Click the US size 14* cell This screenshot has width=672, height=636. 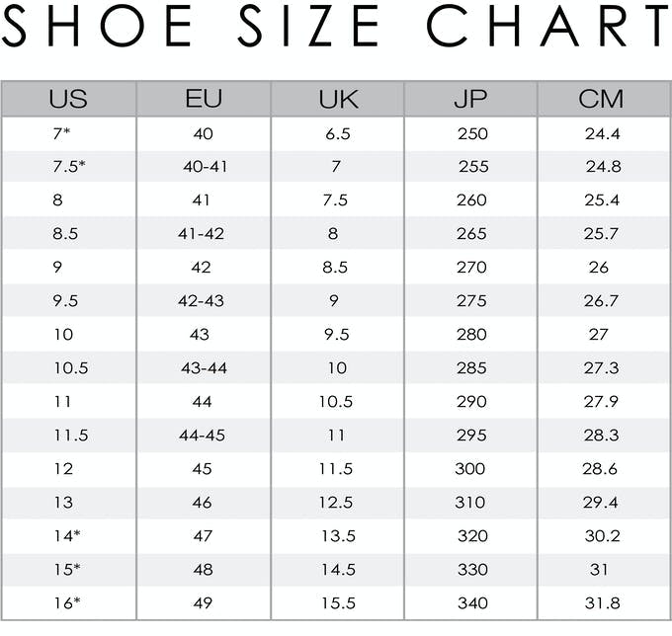[66, 535]
